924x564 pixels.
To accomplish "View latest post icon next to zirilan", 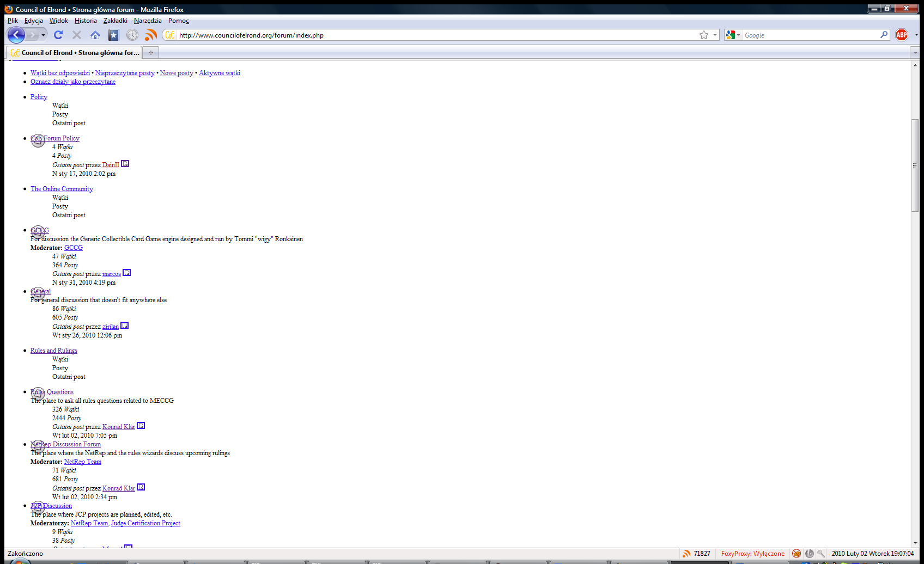I will click(124, 326).
